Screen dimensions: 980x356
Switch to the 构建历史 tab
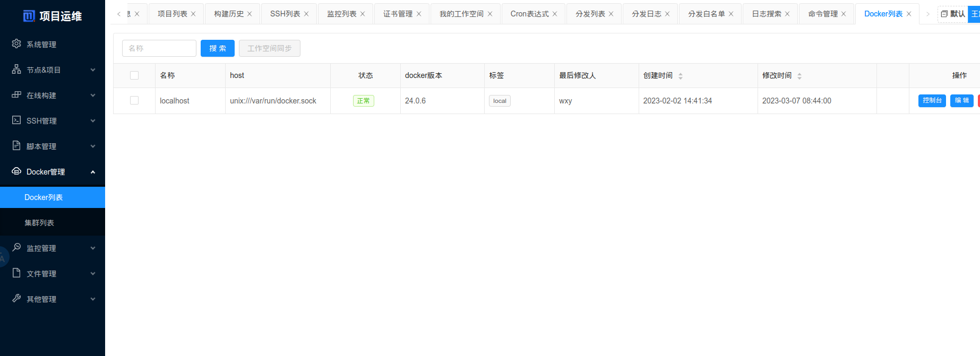click(229, 14)
